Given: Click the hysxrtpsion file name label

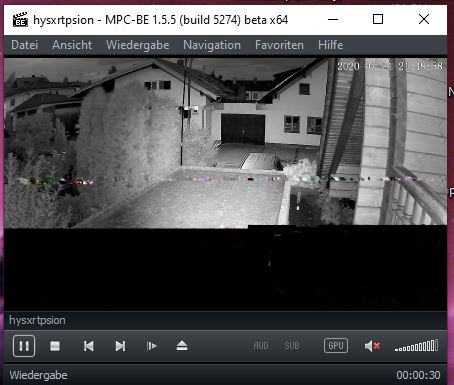Looking at the screenshot, I should (x=37, y=320).
